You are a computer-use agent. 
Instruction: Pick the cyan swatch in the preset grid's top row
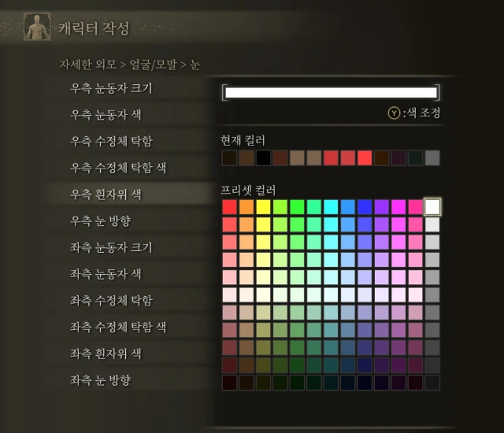[x=331, y=207]
